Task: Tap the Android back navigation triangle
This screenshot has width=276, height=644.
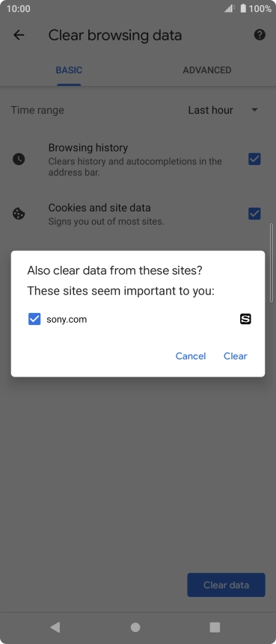Action: pos(55,627)
